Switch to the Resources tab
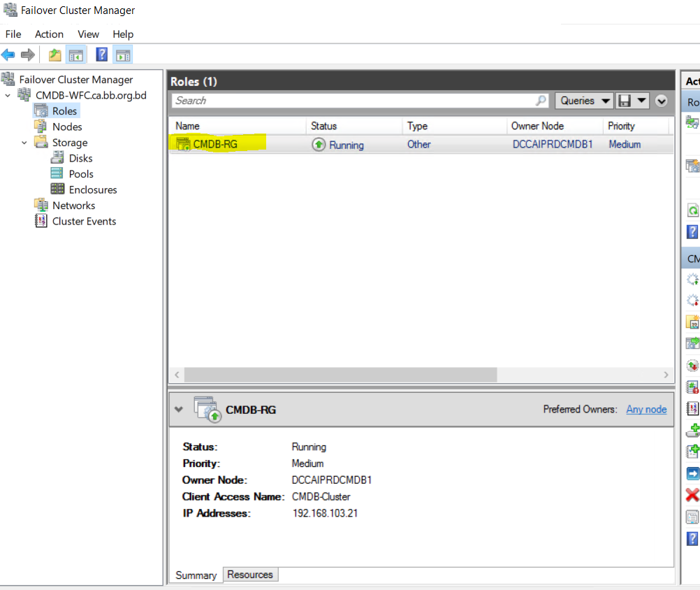The image size is (700, 590). pos(250,575)
